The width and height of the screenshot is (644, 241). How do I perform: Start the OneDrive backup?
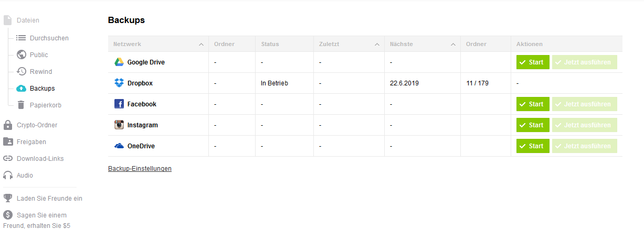[x=532, y=146]
